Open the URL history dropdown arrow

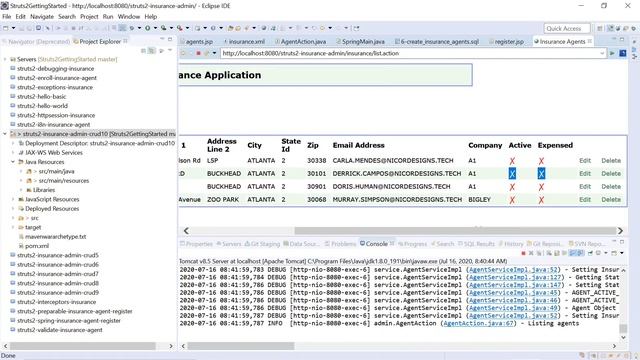click(x=602, y=53)
